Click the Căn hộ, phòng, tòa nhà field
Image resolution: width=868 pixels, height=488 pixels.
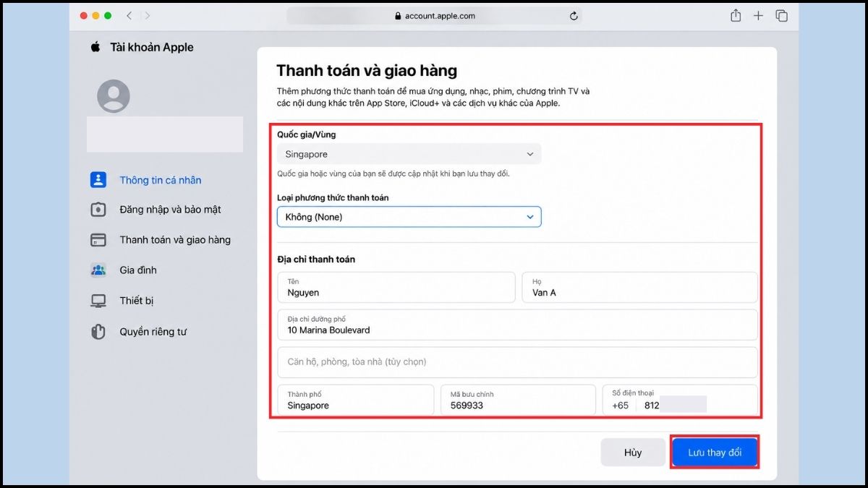[x=518, y=362]
